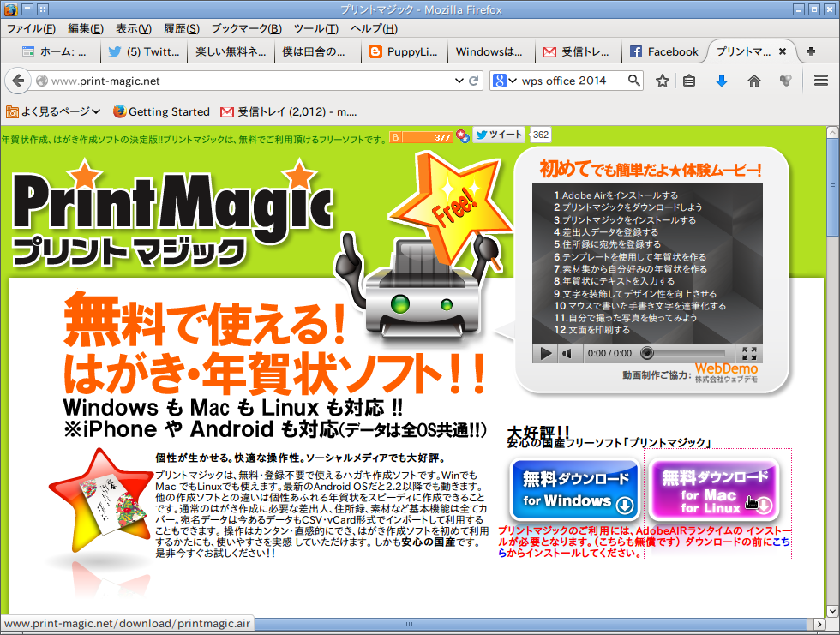Select step 6.テンプレートを使用して年賀状を作る
The height and width of the screenshot is (635, 840).
pos(630,256)
